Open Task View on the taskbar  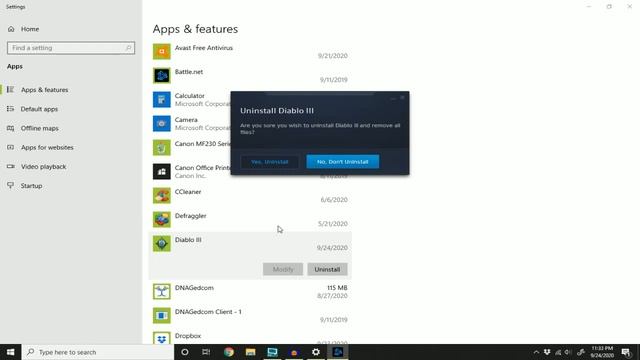tap(206, 352)
